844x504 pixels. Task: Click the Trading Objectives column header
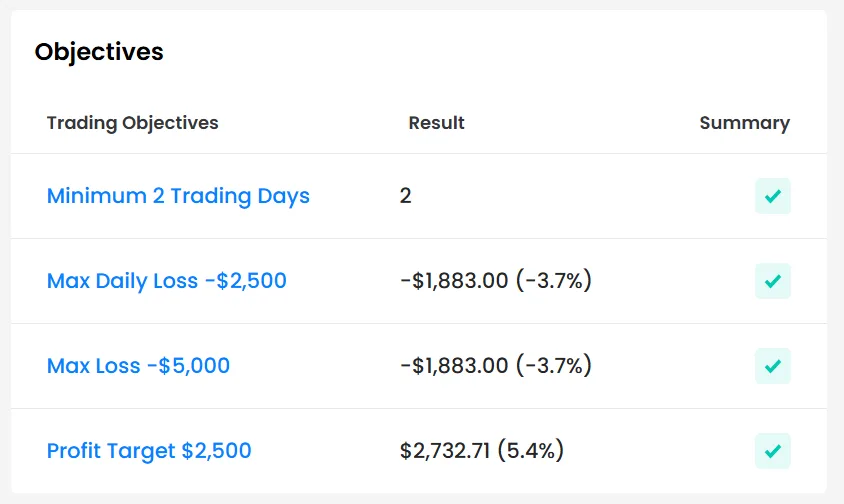pyautogui.click(x=132, y=123)
